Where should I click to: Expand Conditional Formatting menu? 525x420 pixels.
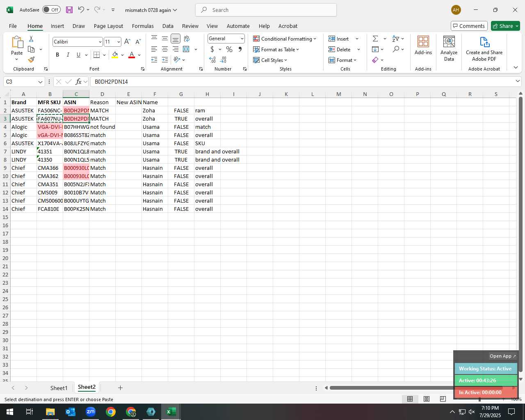pos(285,39)
